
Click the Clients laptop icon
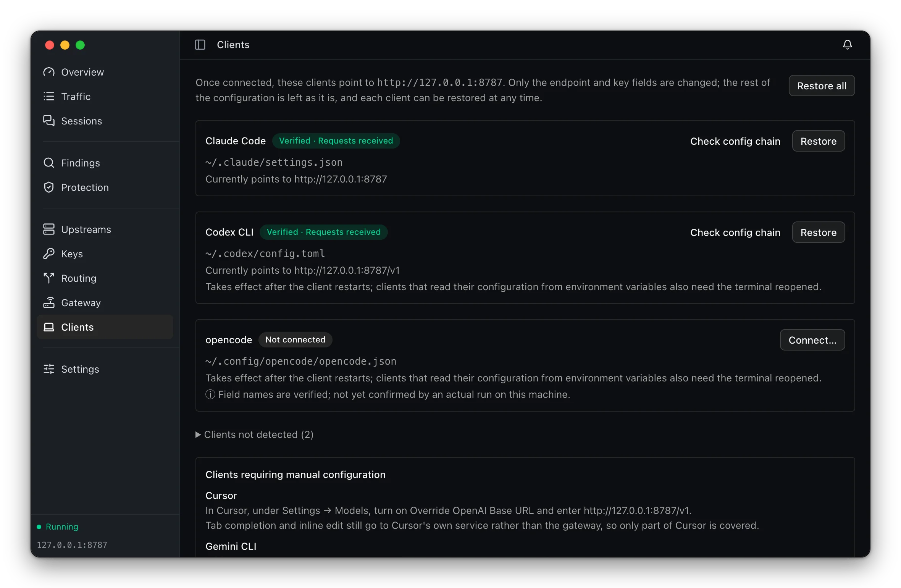pos(49,327)
